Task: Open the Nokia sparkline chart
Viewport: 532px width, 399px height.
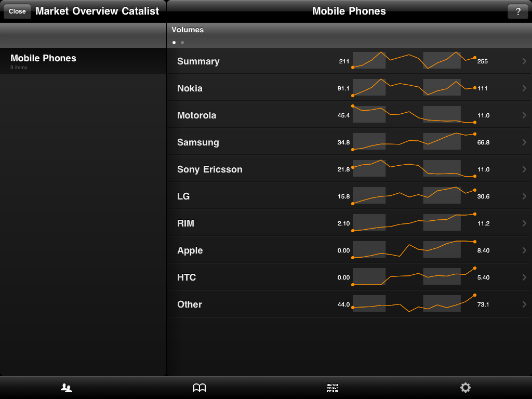Action: click(414, 87)
